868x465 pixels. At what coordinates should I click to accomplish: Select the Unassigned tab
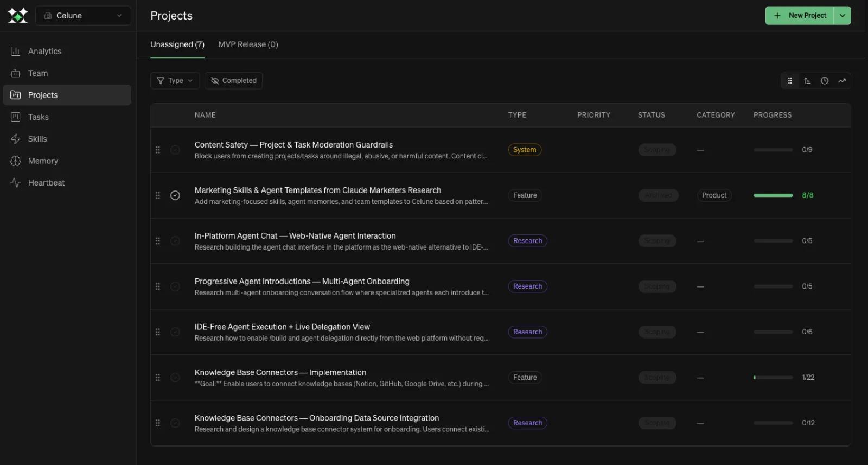pyautogui.click(x=177, y=44)
